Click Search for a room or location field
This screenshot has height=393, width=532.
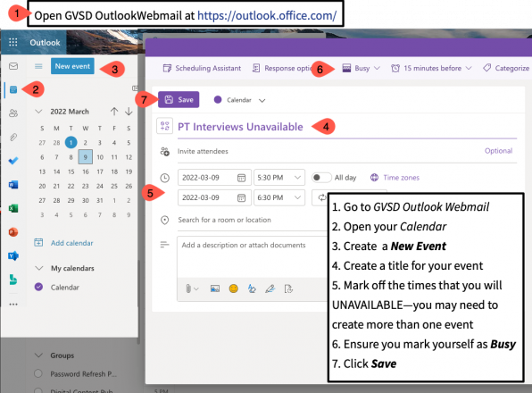(252, 220)
